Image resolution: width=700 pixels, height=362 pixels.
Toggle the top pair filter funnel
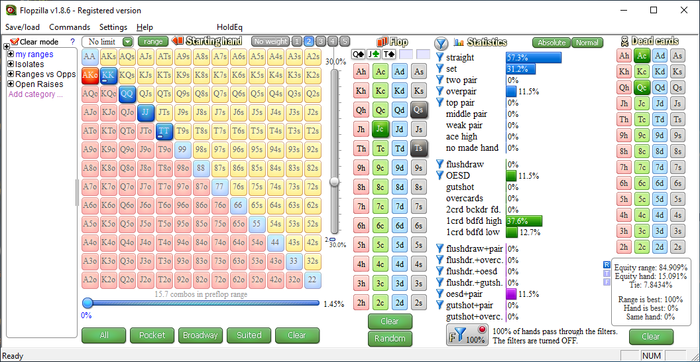click(440, 102)
